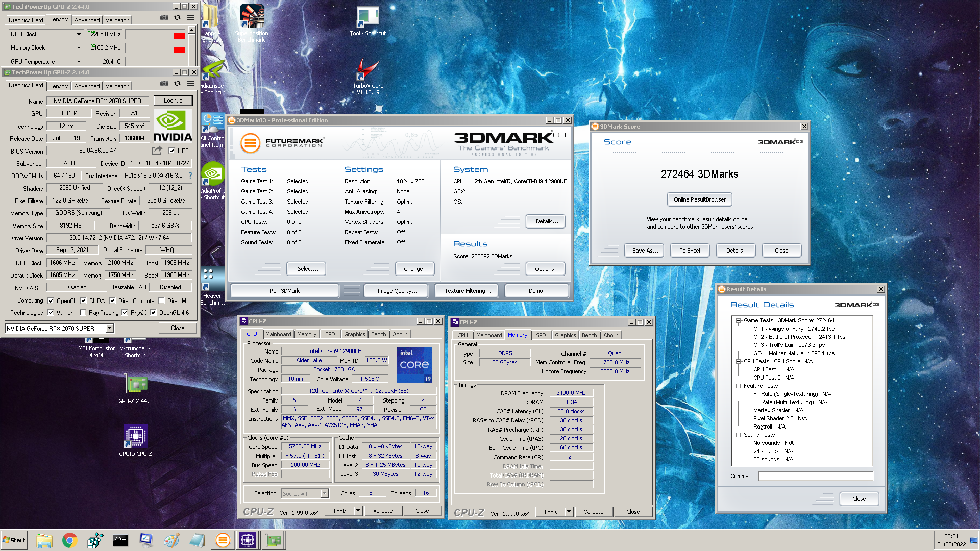
Task: Click the Windows Start button
Action: (14, 540)
